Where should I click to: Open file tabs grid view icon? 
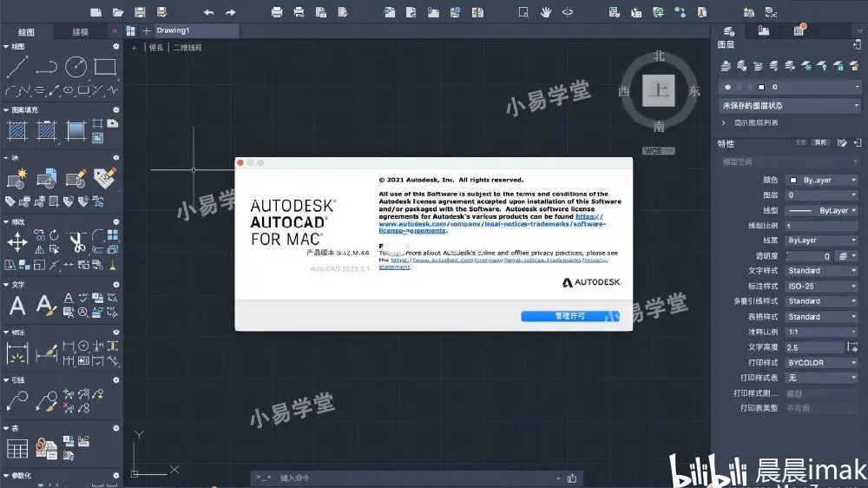coord(131,31)
